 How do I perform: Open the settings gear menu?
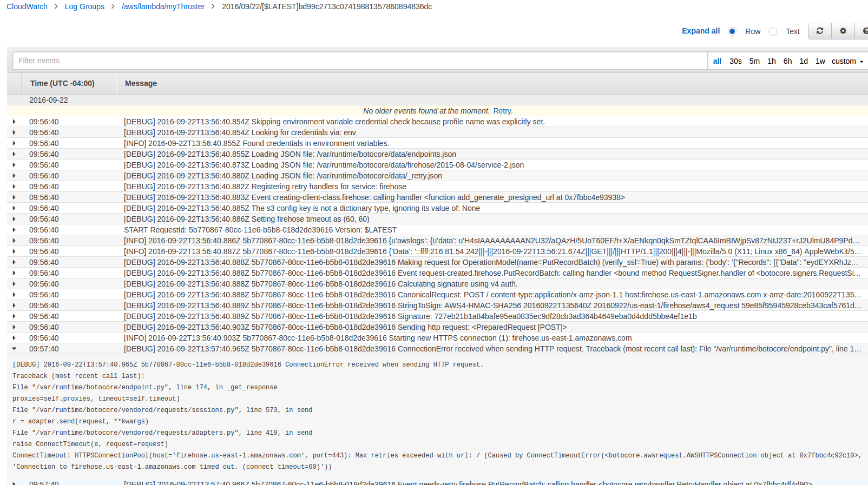click(843, 31)
